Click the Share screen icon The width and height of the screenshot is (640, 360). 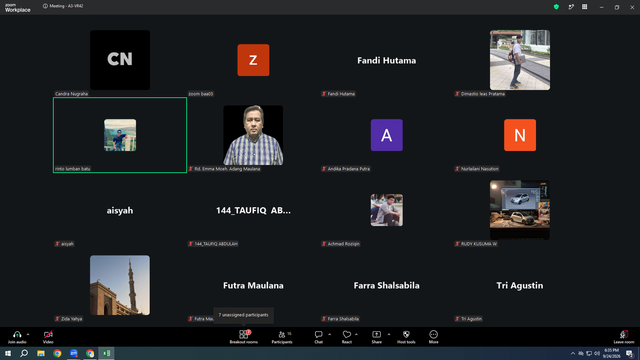coord(376,334)
